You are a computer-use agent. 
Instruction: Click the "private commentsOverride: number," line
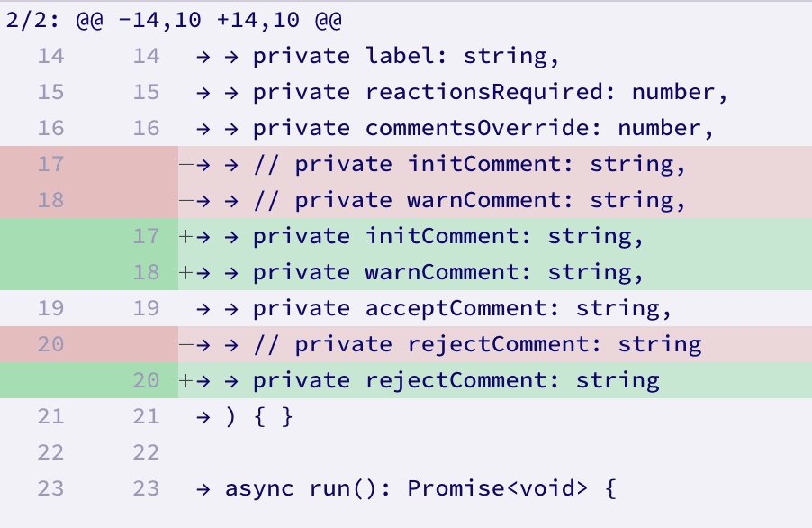tap(483, 128)
